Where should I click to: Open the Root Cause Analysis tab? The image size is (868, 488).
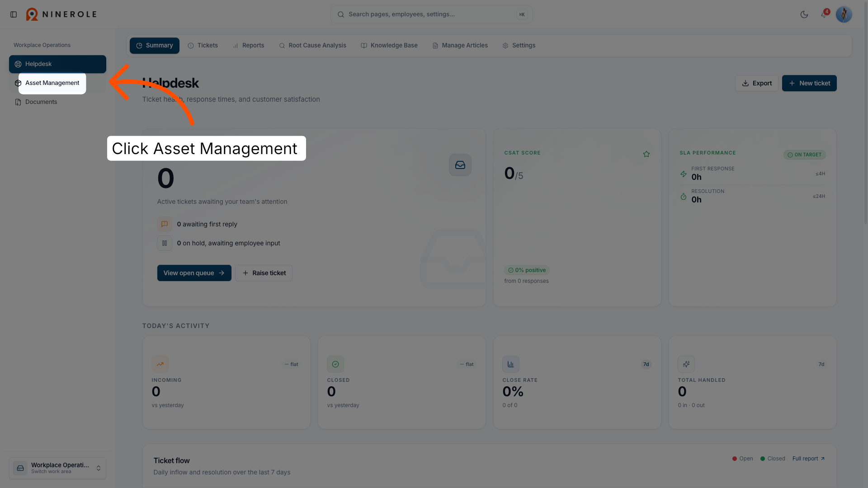pyautogui.click(x=312, y=46)
